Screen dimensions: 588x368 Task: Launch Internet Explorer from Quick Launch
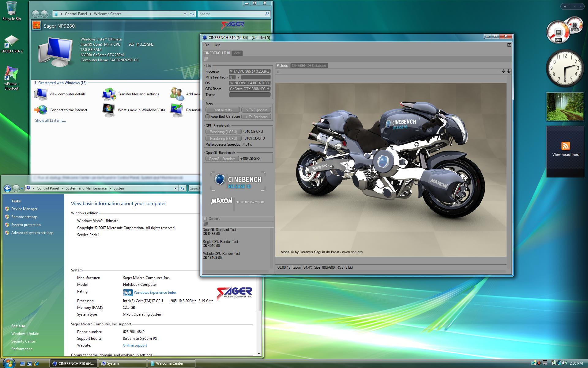[x=36, y=363]
